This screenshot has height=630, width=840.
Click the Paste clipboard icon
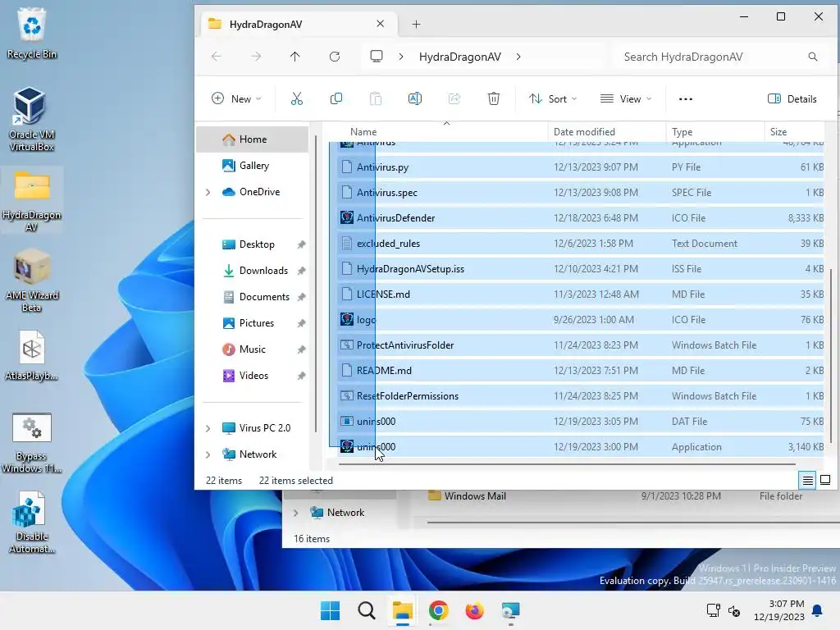click(x=376, y=98)
